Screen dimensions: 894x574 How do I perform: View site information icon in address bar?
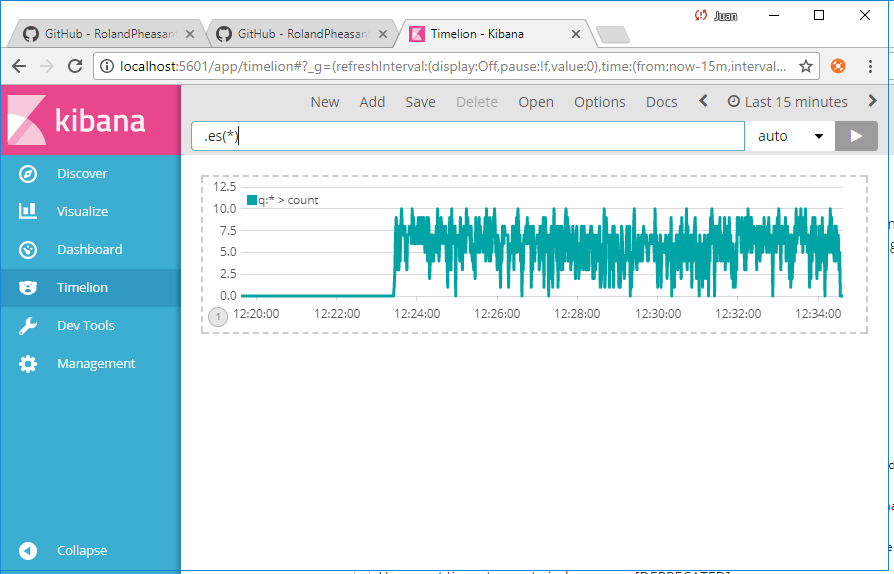107,67
